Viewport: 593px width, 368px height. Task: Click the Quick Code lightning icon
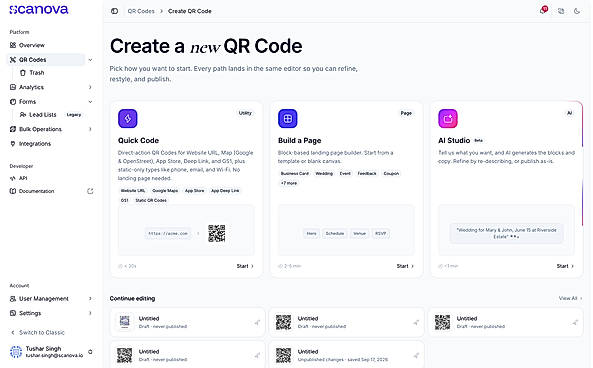click(x=128, y=118)
